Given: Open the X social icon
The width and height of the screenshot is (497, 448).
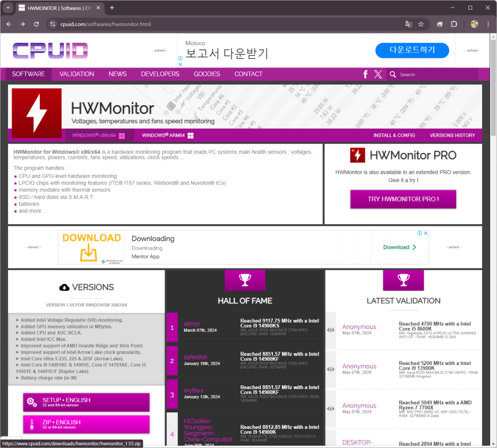Looking at the screenshot, I should pos(378,74).
